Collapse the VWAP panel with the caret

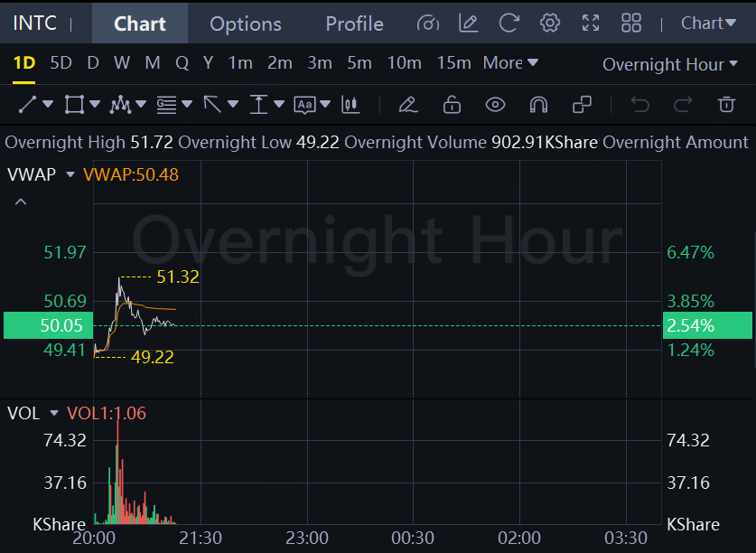[21, 202]
